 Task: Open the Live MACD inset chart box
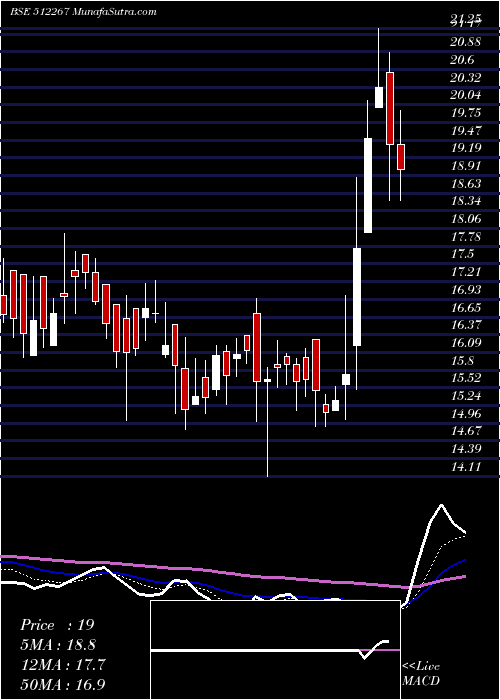[275, 650]
